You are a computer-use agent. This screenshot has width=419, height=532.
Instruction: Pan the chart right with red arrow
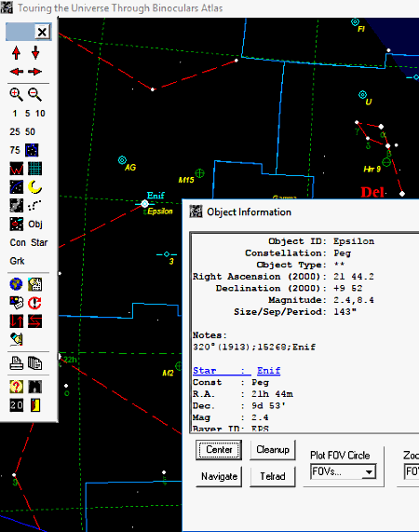point(35,72)
